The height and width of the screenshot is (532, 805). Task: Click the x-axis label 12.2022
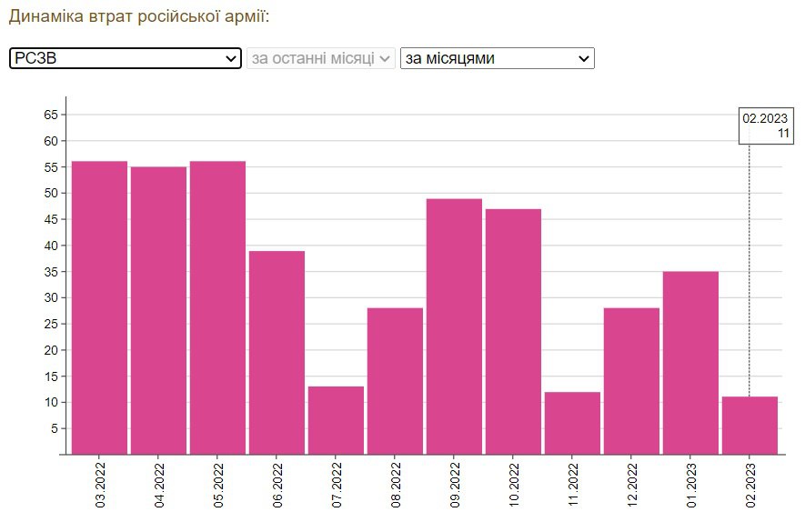632,486
